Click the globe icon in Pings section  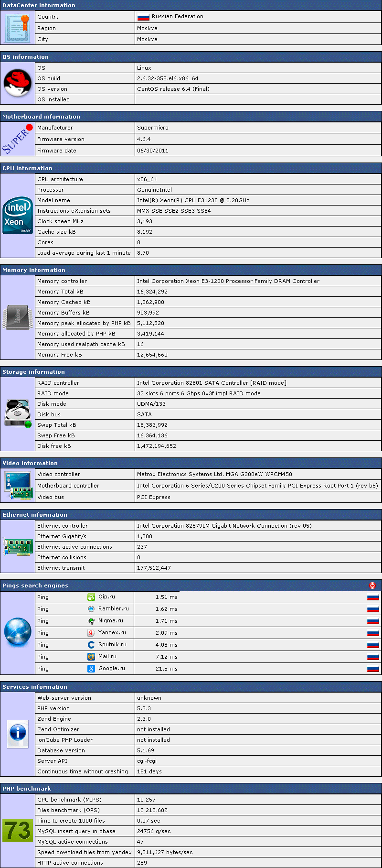coord(18,632)
